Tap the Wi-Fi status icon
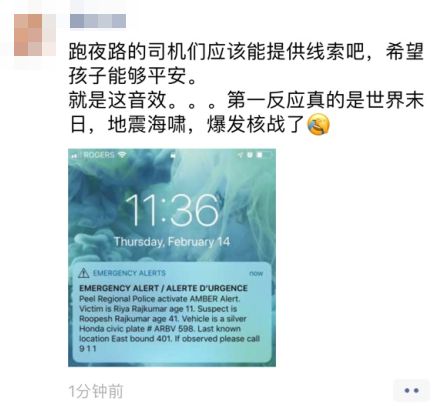Image resolution: width=437 pixels, height=406 pixels. coord(122,155)
